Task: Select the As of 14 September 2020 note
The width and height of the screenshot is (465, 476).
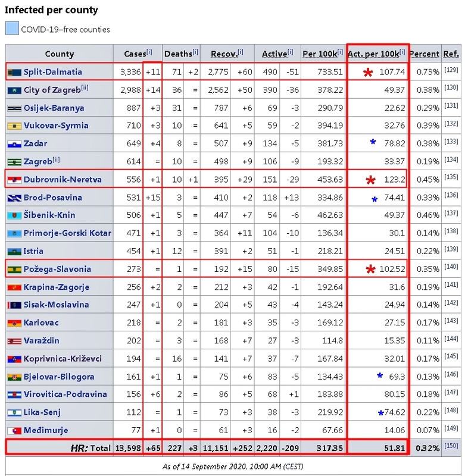Action: click(233, 466)
